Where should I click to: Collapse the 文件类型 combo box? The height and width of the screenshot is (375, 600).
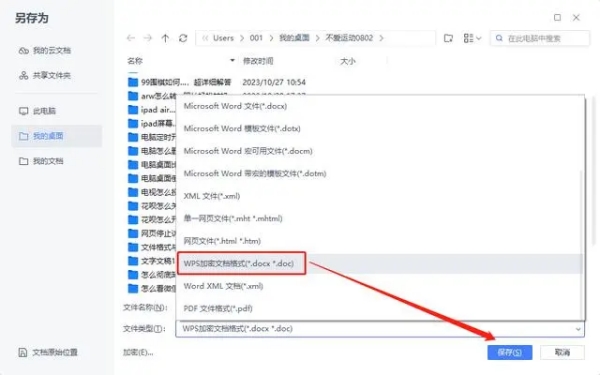(578, 329)
